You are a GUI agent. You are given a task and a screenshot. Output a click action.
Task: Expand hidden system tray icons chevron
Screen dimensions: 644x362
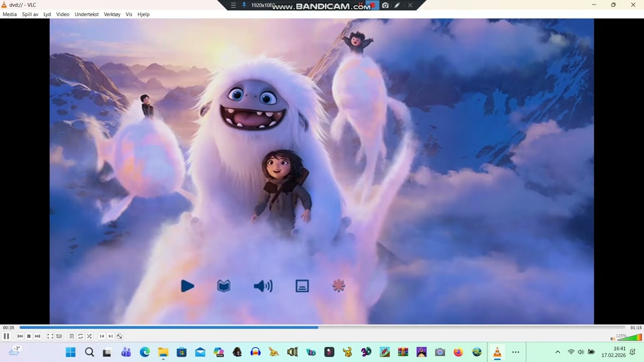coord(557,352)
